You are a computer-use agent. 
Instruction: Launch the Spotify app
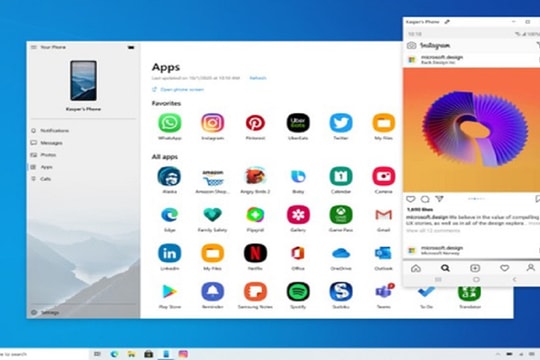pyautogui.click(x=298, y=292)
